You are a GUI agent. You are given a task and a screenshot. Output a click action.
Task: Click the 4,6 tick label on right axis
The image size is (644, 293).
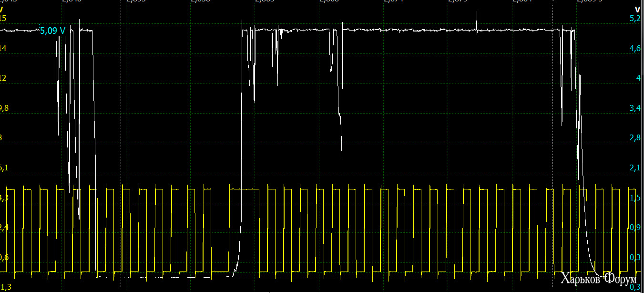pyautogui.click(x=635, y=49)
